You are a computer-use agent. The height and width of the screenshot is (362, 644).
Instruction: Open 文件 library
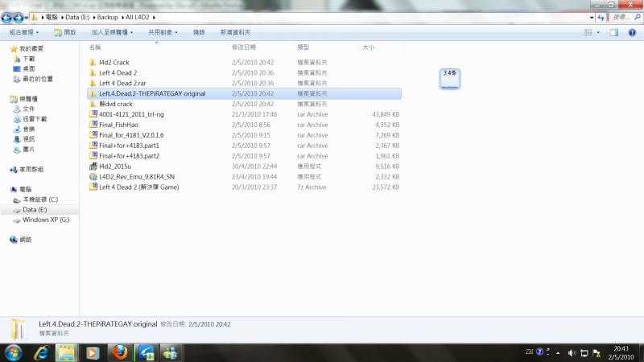click(x=28, y=109)
